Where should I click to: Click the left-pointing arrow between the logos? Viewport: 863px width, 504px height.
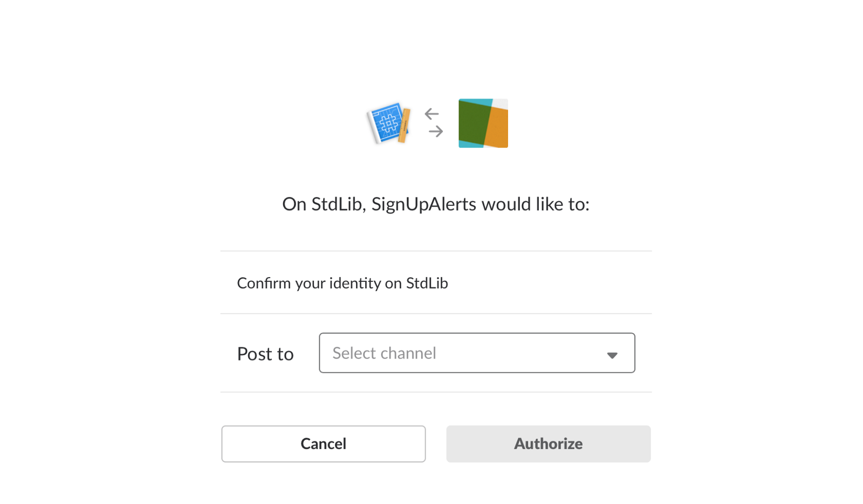click(x=432, y=114)
